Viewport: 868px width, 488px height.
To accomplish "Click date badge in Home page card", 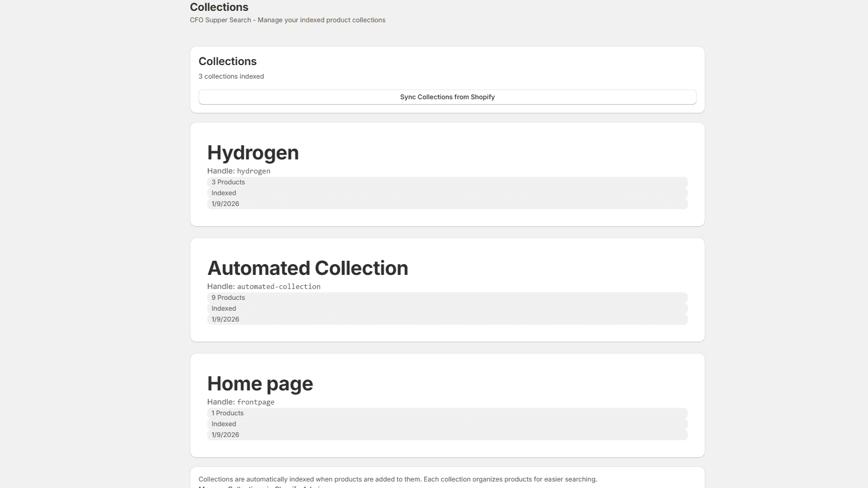I will (x=225, y=435).
